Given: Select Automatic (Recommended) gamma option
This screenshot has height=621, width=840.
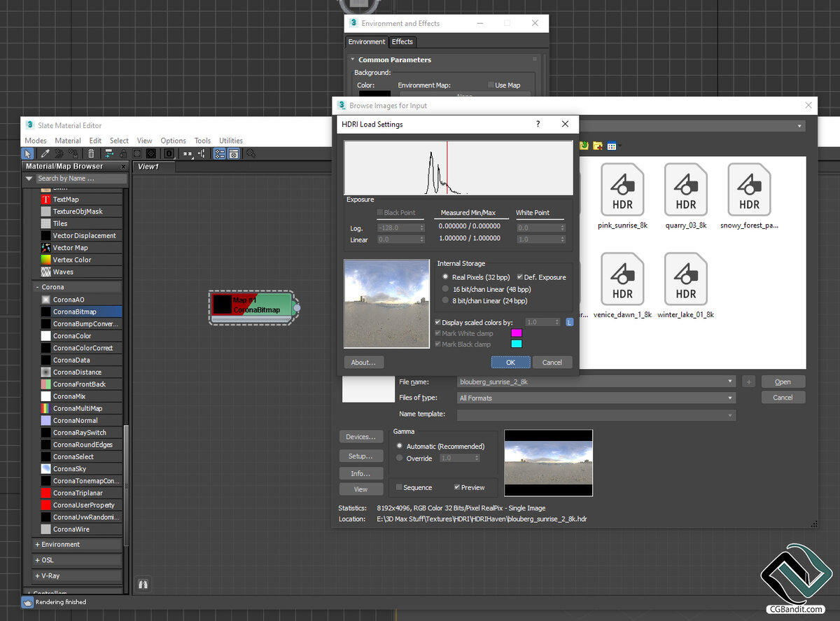Looking at the screenshot, I should (x=400, y=446).
